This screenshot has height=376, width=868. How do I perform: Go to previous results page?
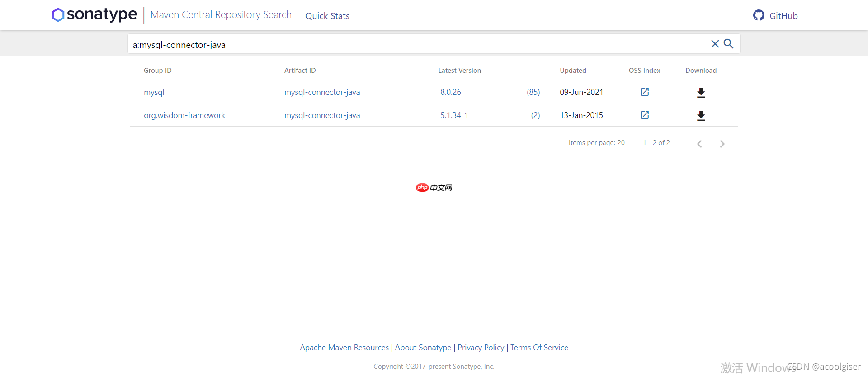[699, 144]
